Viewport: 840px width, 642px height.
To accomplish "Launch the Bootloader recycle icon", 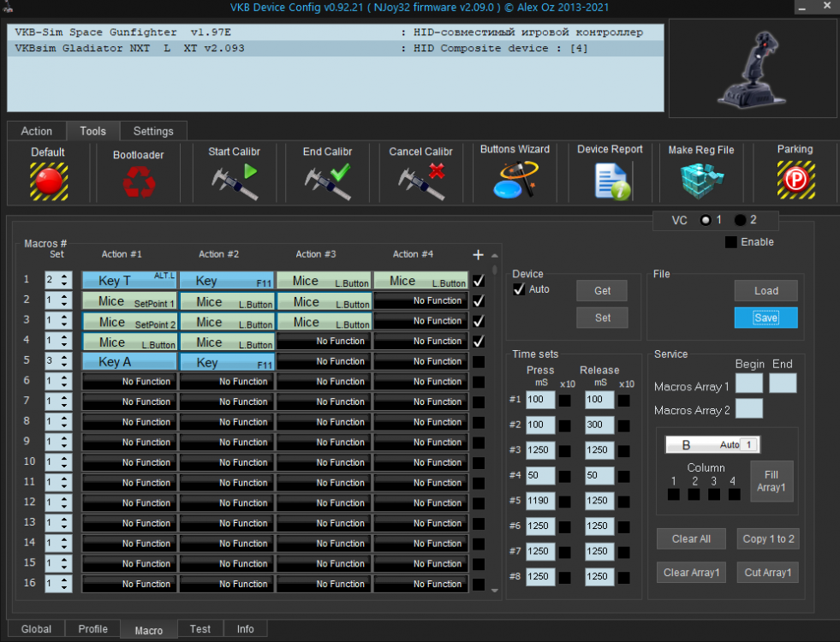I will (x=138, y=182).
